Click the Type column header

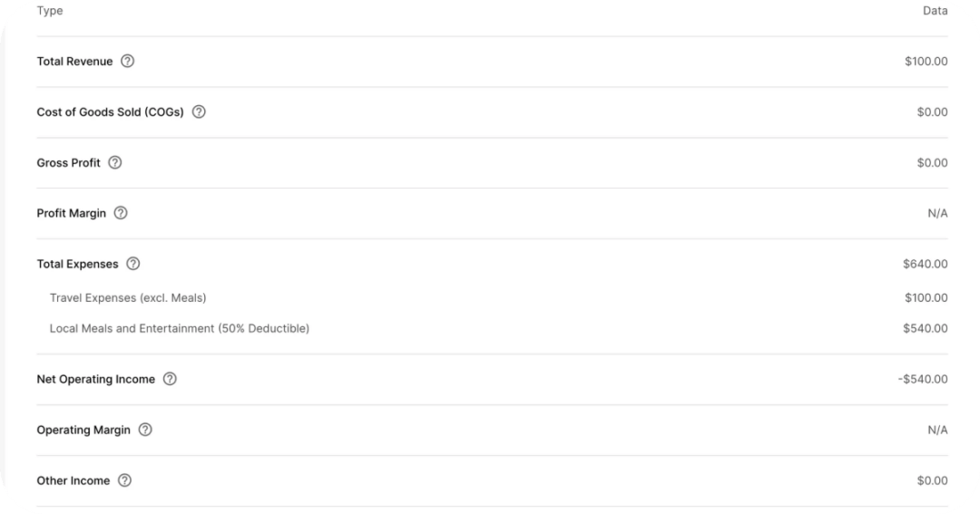pos(50,11)
